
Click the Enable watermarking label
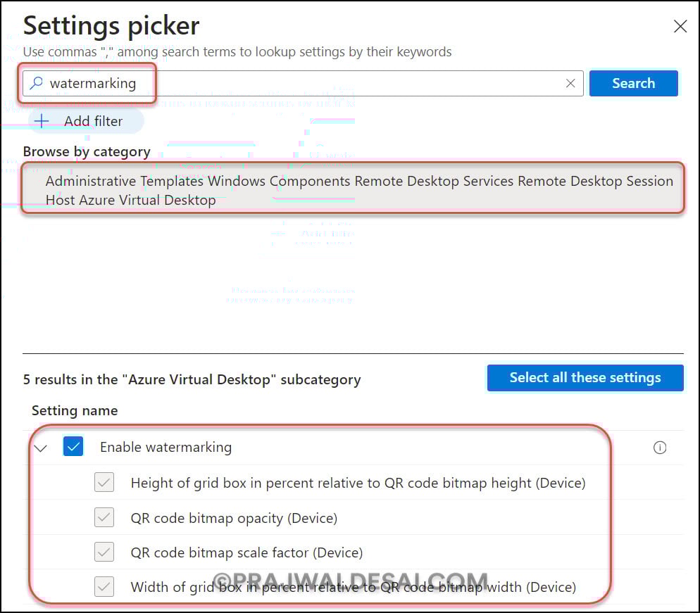[165, 448]
